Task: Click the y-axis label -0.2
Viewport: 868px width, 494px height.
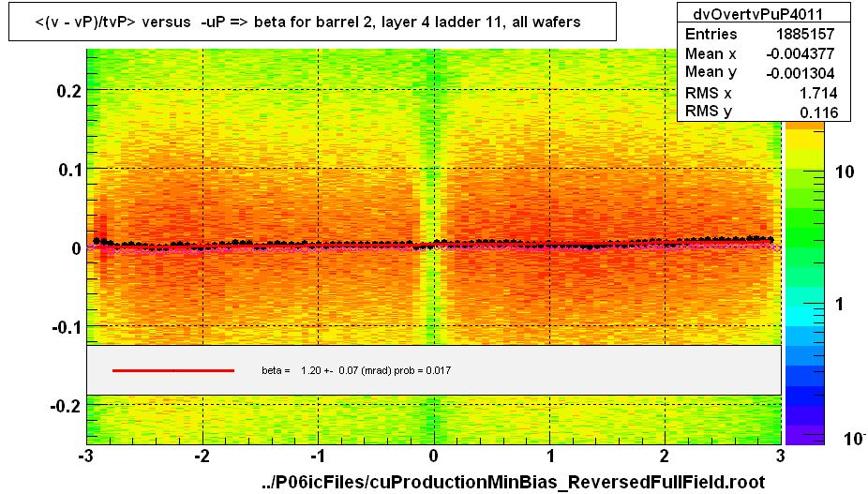Action: tap(67, 407)
